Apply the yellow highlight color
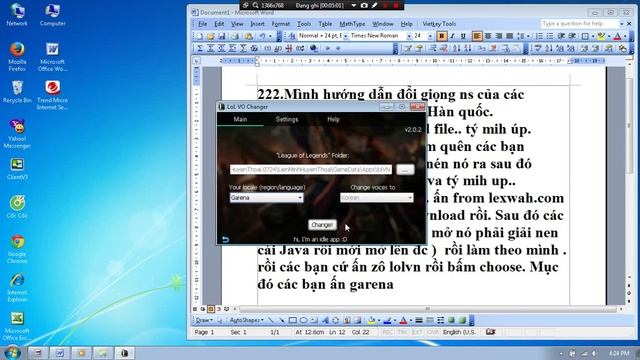 600,36
